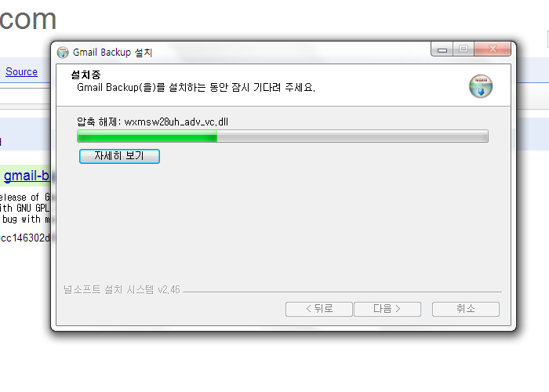549x392 pixels.
Task: Click the Gmail Backup 설치 title bar text
Action: coord(112,53)
